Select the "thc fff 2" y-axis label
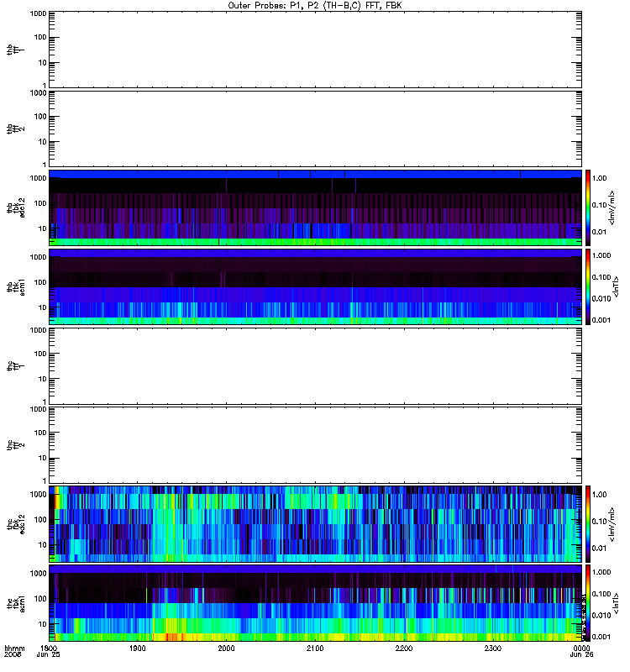The image size is (630, 672). [15, 445]
